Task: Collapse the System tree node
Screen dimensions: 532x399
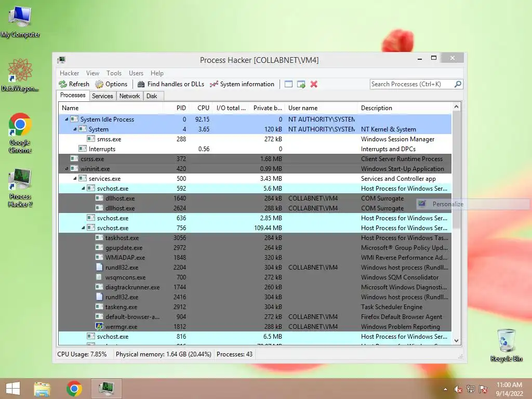Action: coord(75,129)
